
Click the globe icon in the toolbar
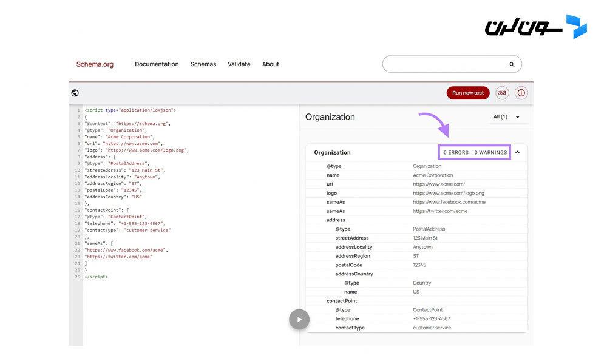tap(75, 93)
